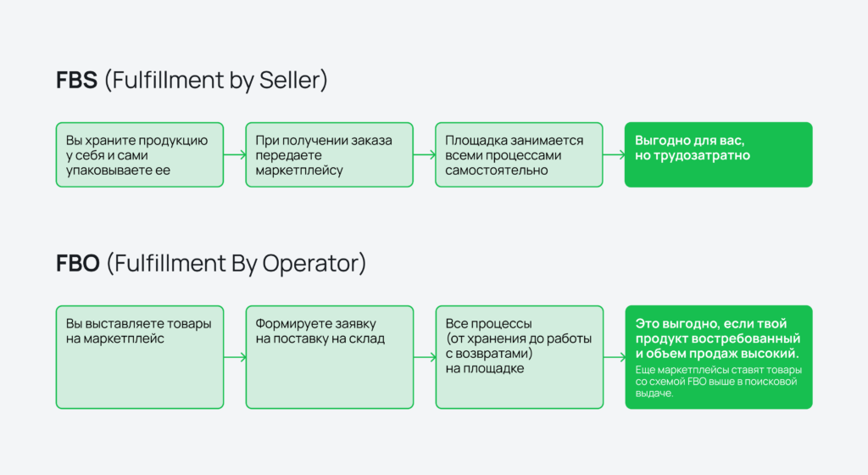
Task: Click the "Выгодно для вас," text line
Action: tap(690, 141)
